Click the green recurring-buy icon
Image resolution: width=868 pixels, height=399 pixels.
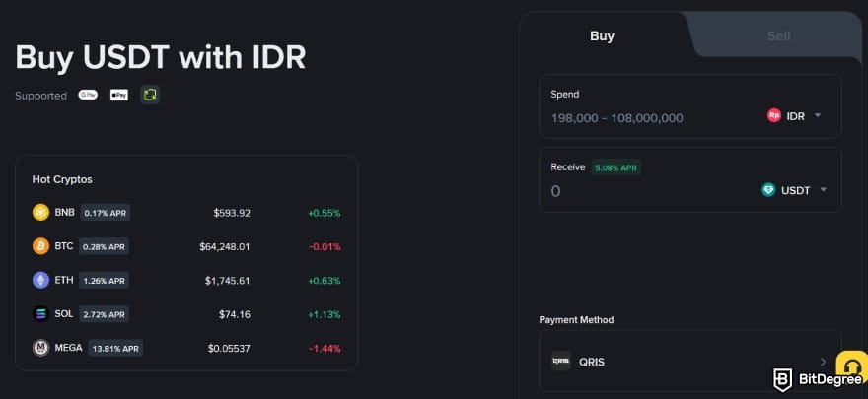pyautogui.click(x=150, y=95)
